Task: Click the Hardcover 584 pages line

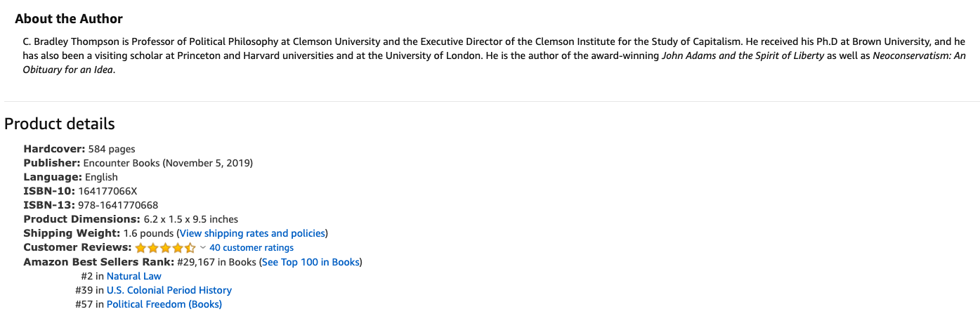Action: (79, 149)
